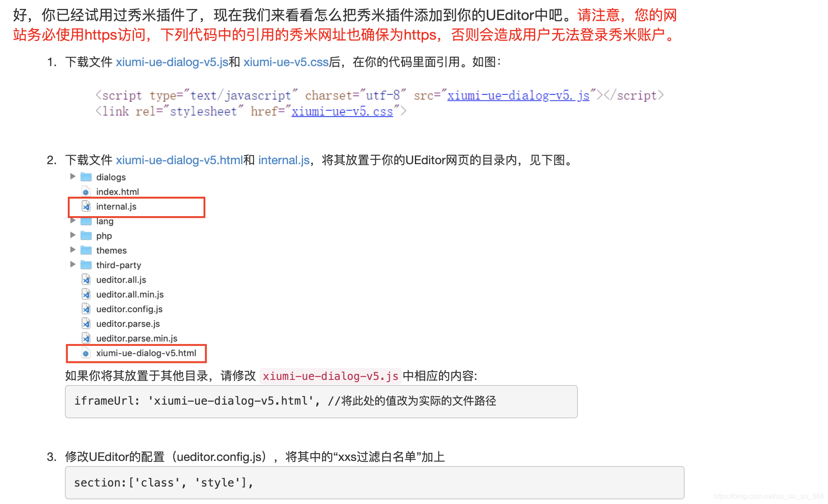
Task: Click the ueditor.parse.min.js file icon
Action: coord(86,339)
